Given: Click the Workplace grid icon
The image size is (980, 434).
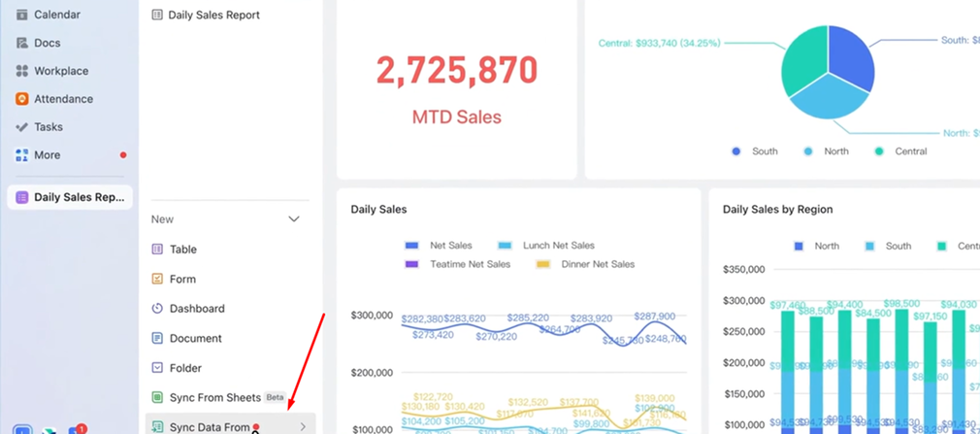Looking at the screenshot, I should 22,72.
